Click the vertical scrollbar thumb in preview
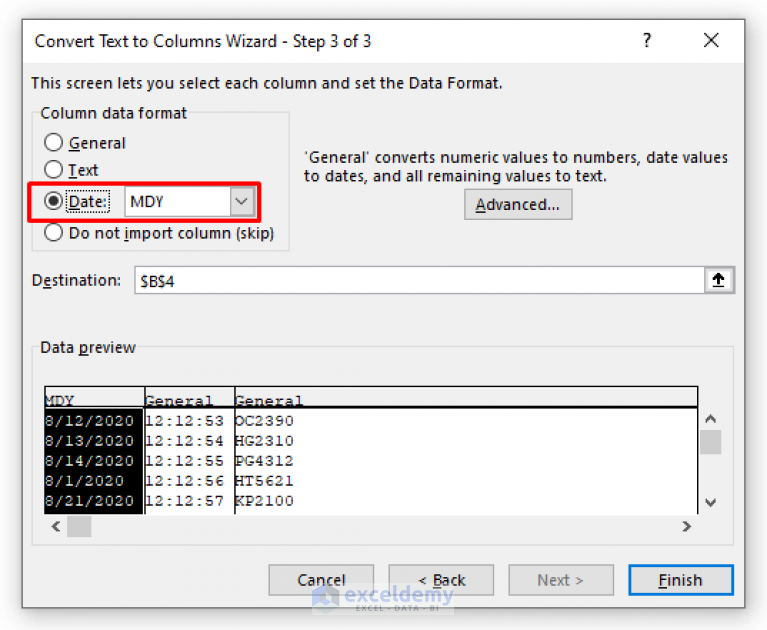 710,442
